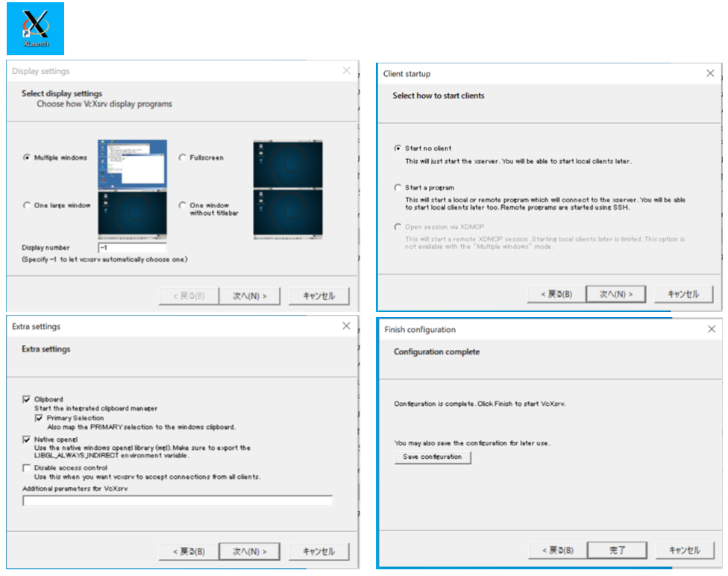
Task: Select the Multiple windows radio button
Action: (28, 158)
